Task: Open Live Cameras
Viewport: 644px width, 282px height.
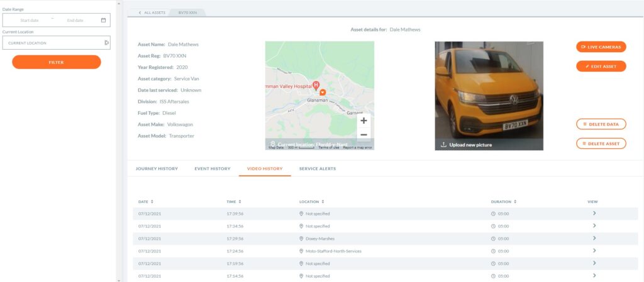Action: click(601, 46)
